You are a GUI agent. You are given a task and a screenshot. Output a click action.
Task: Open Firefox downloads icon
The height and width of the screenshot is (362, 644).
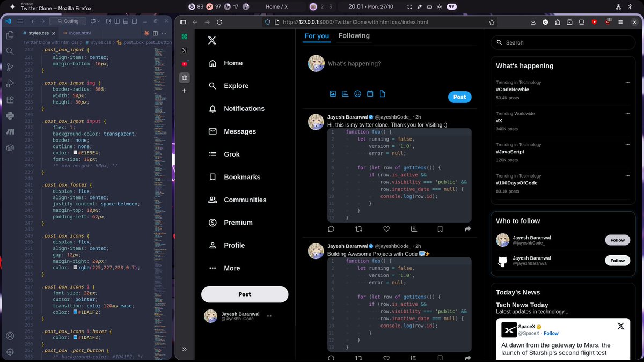(x=533, y=22)
